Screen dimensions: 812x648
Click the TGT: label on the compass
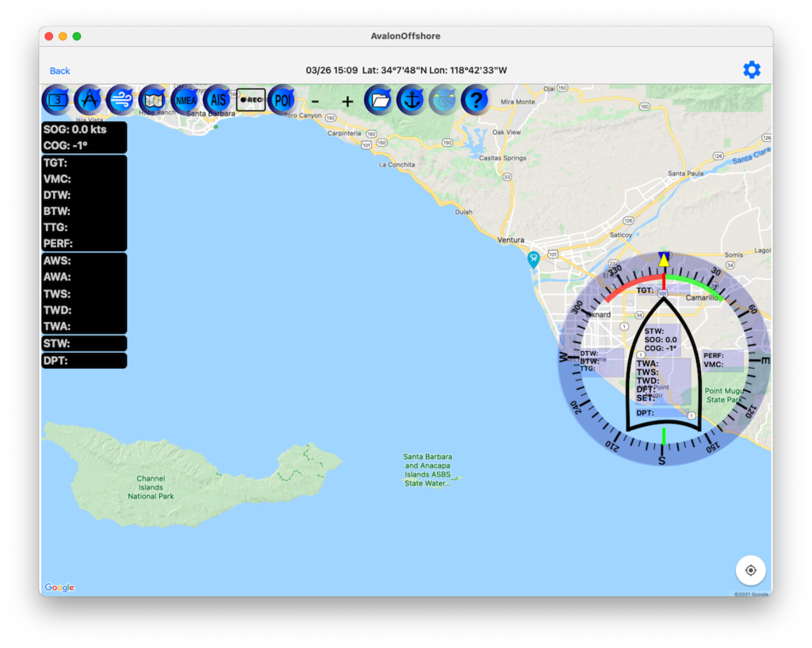point(645,290)
